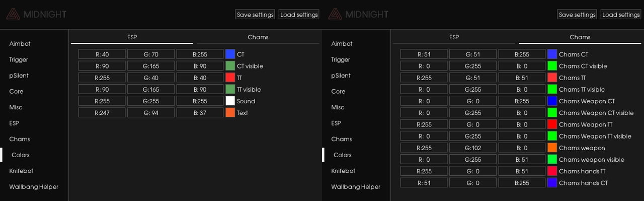Click the B: 51 field in Chams weapon visible row
This screenshot has width=644, height=201.
click(522, 159)
